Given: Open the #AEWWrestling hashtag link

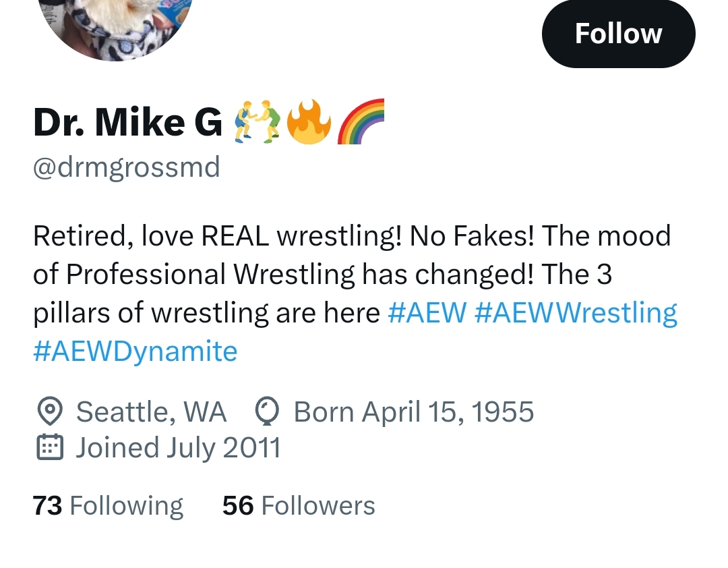Looking at the screenshot, I should click(576, 312).
